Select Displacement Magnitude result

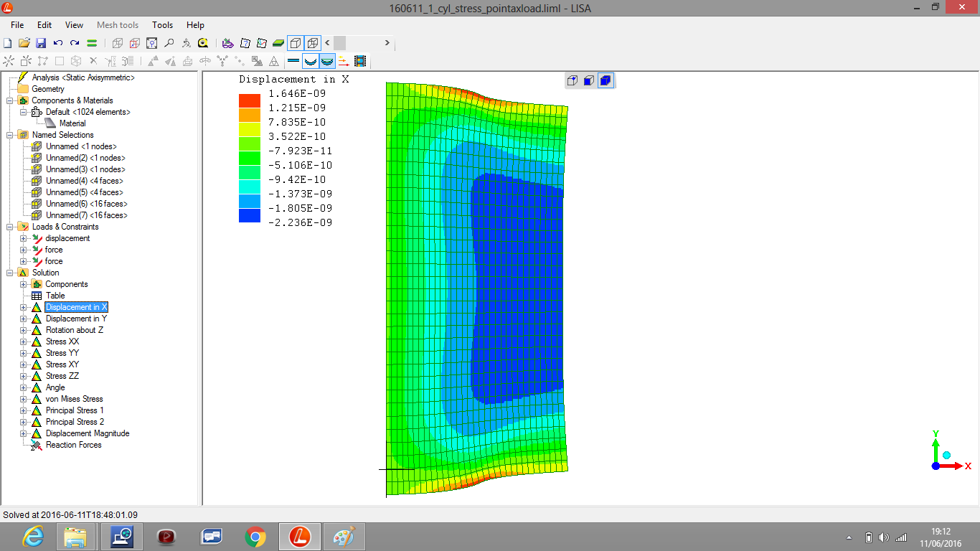[x=88, y=433]
